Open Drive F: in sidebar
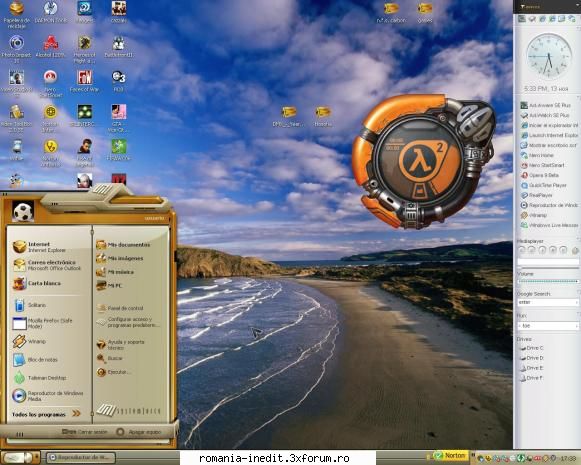Image resolution: width=581 pixels, height=465 pixels. click(x=531, y=378)
